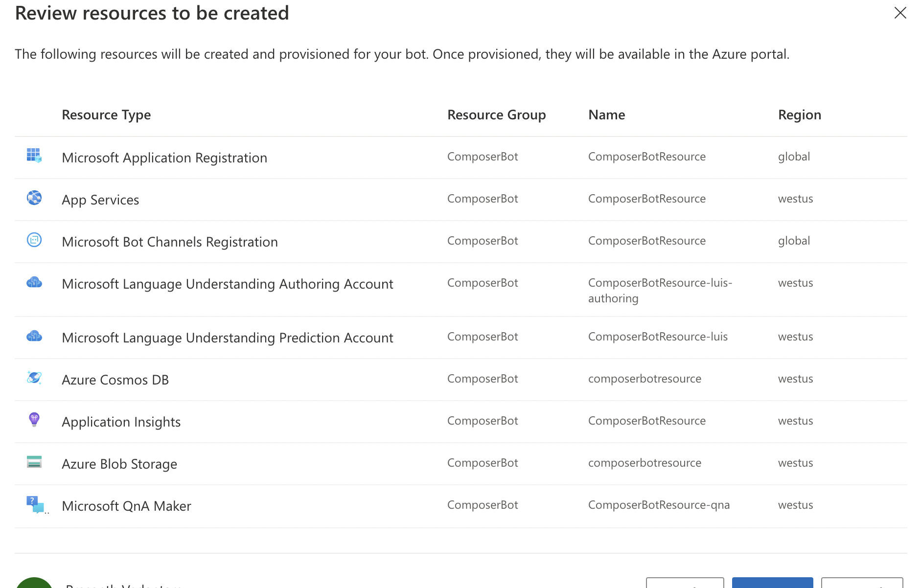Select the Microsoft QnA Maker row label
Image resolution: width=921 pixels, height=588 pixels.
point(126,506)
